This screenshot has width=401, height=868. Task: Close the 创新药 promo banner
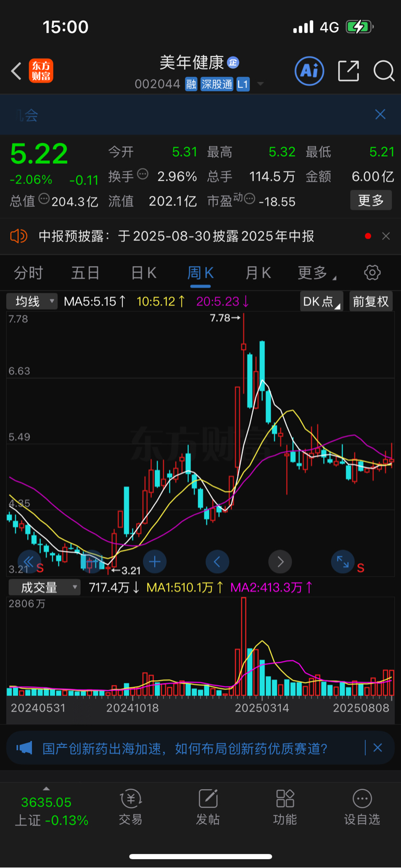tap(378, 748)
